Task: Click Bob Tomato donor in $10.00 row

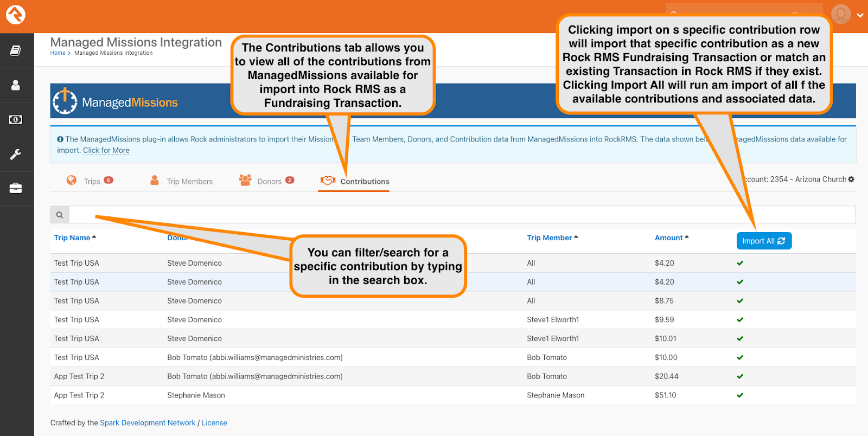Action: click(x=255, y=358)
